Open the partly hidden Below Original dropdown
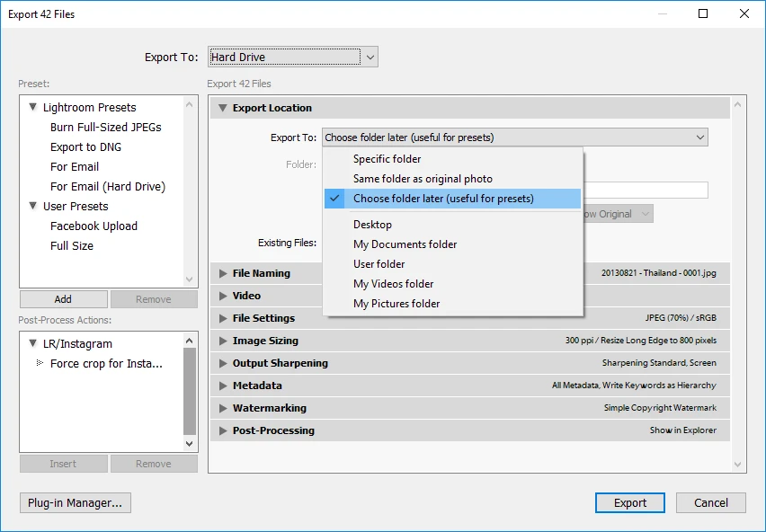Image resolution: width=766 pixels, height=532 pixels. [x=618, y=214]
